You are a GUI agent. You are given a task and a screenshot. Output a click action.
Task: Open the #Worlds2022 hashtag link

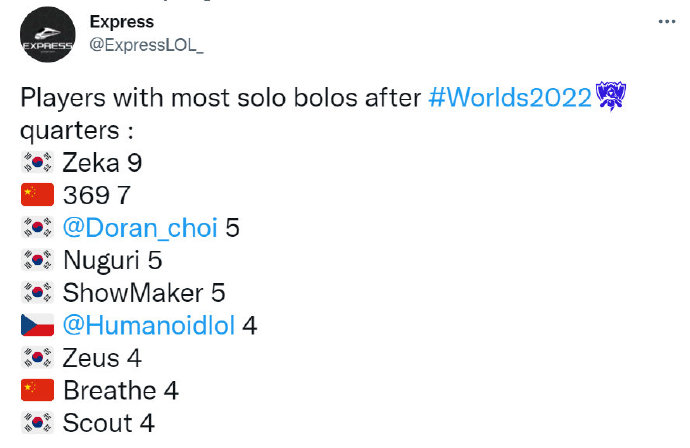(510, 97)
